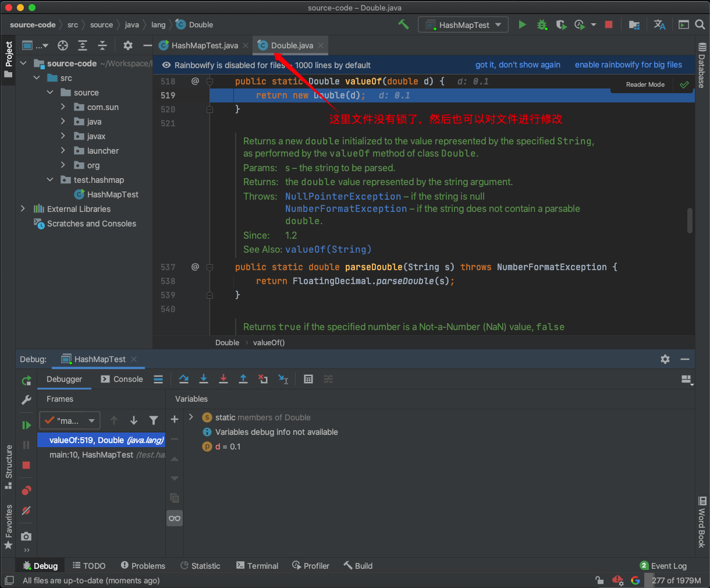Select variable d = 0.1
Viewport: 710px width, 588px height.
(221, 447)
